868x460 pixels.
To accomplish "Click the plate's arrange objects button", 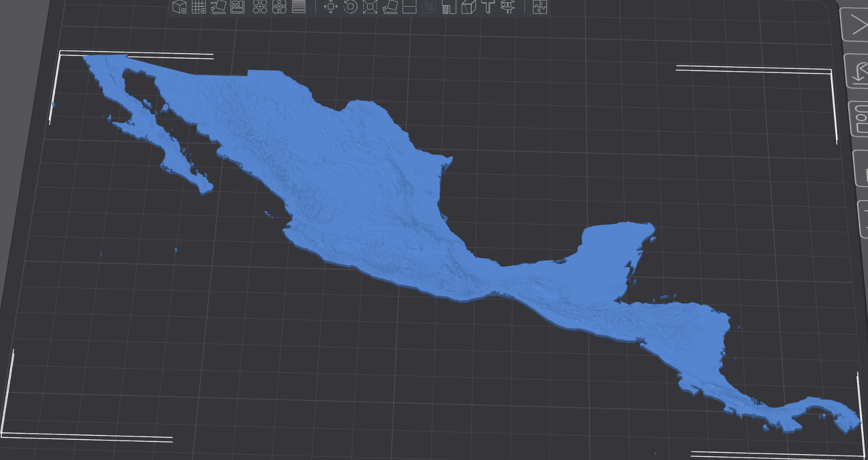I will pyautogui.click(x=859, y=119).
